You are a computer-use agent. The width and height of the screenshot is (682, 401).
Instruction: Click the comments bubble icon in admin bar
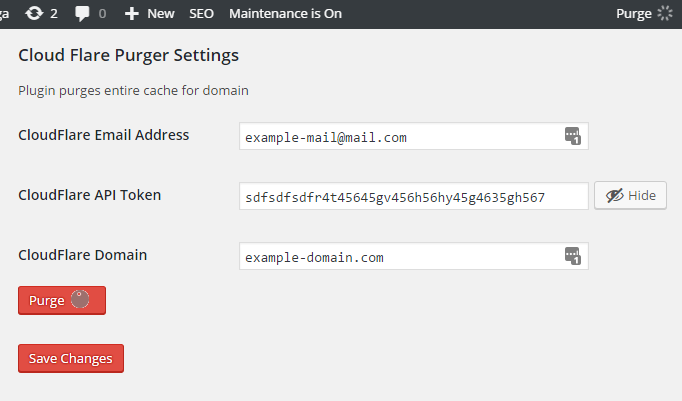pyautogui.click(x=82, y=14)
